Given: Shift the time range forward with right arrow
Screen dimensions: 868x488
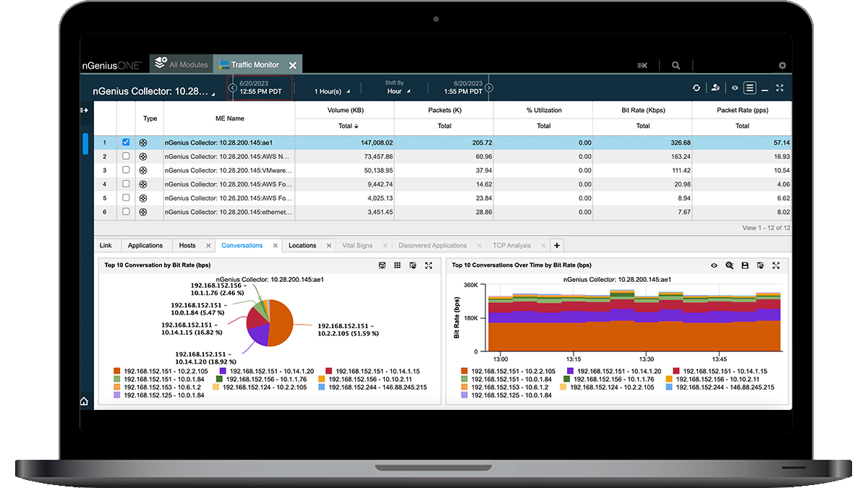Looking at the screenshot, I should pos(489,88).
